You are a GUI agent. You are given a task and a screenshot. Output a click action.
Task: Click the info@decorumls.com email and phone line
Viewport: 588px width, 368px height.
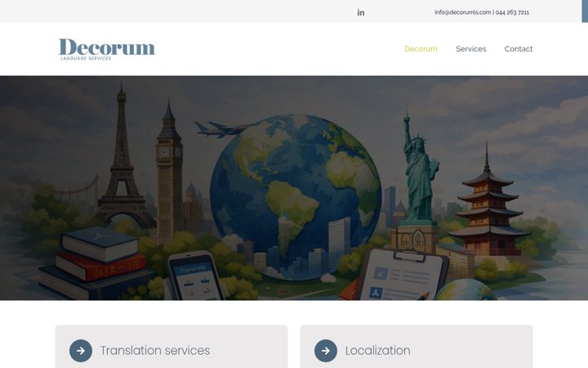click(482, 12)
